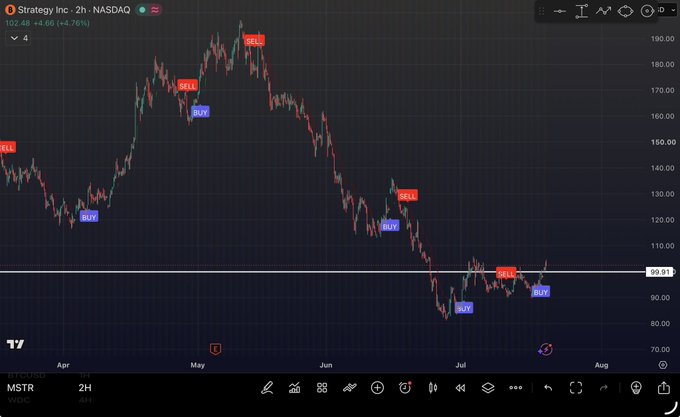
Task: Click the BUY label near 120 in June
Action: click(x=389, y=226)
